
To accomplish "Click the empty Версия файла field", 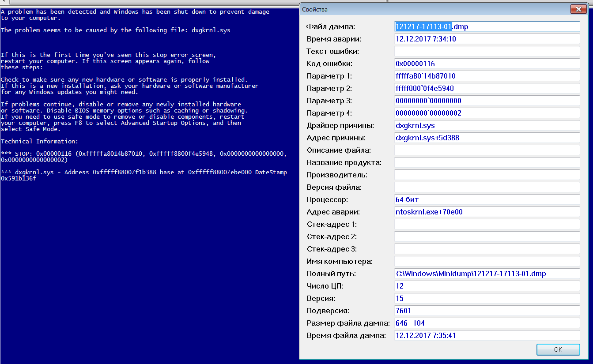I will [487, 187].
